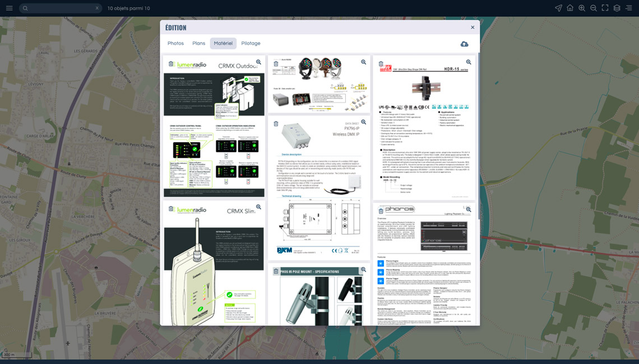Go to the home map view
Screen dimensions: 639x364
pyautogui.click(x=570, y=8)
